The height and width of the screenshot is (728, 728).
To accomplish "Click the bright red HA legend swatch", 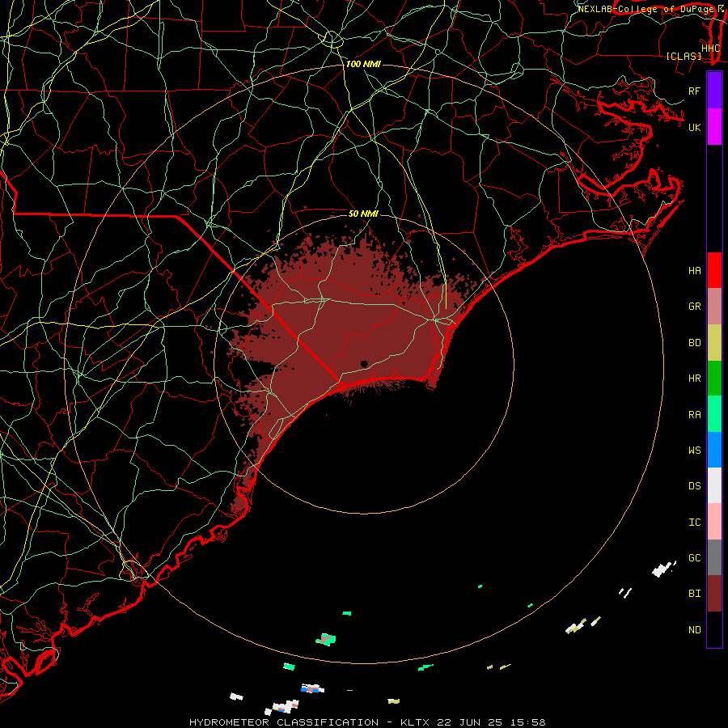I will point(714,270).
